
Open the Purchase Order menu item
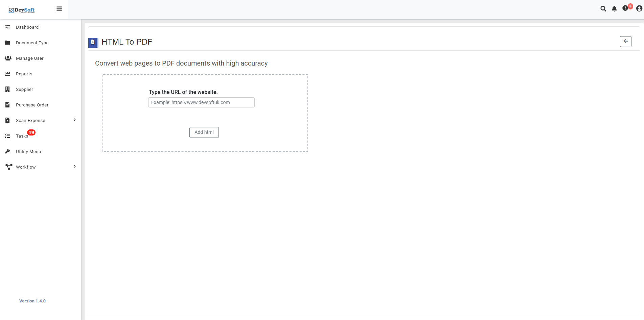coord(32,105)
